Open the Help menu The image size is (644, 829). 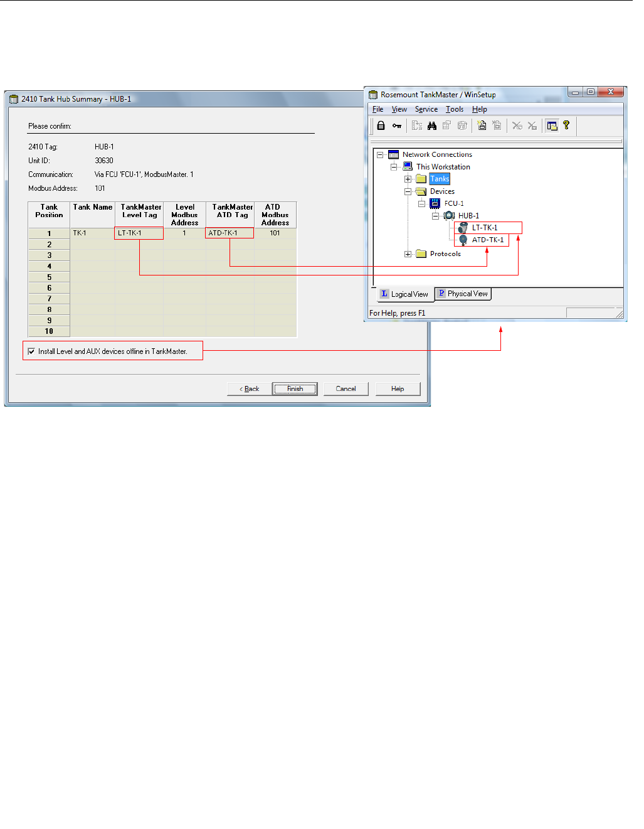480,109
